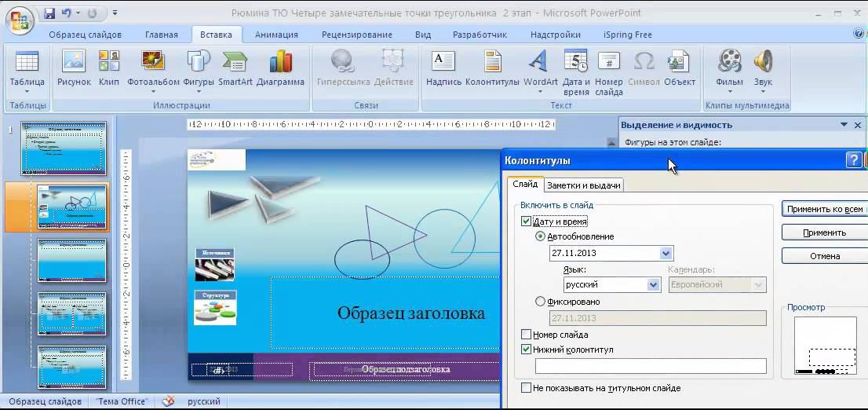
Task: Insert a SmartArt graphic
Action: click(x=235, y=68)
